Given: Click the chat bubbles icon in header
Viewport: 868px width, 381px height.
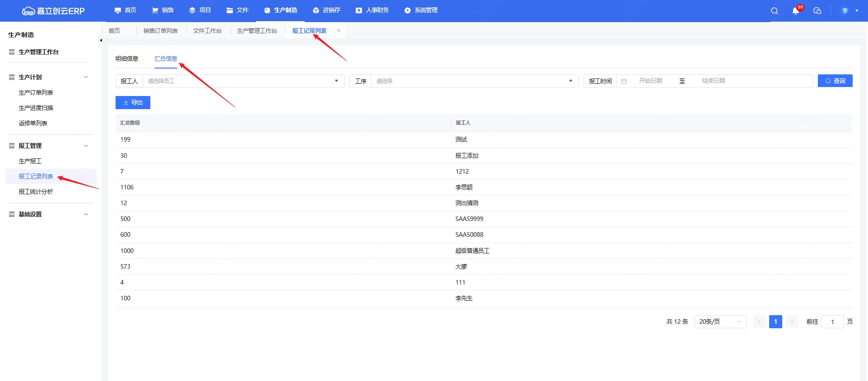Looking at the screenshot, I should 817,11.
